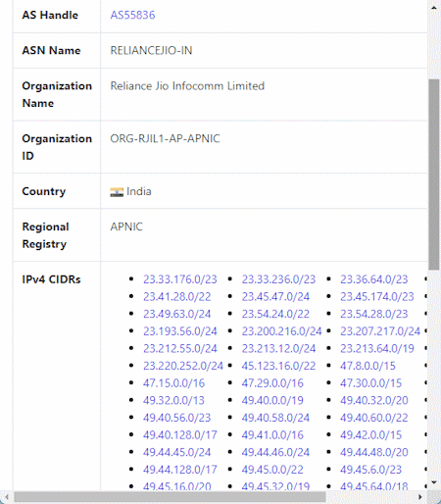Open CIDR 49.40.60.0/22 link
The height and width of the screenshot is (504, 441).
[374, 418]
